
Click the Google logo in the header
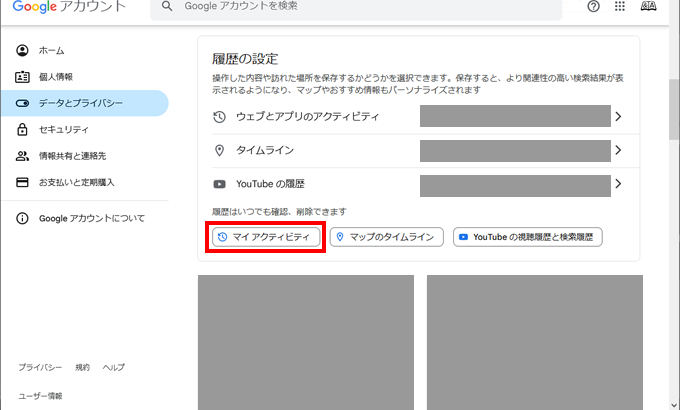35,6
